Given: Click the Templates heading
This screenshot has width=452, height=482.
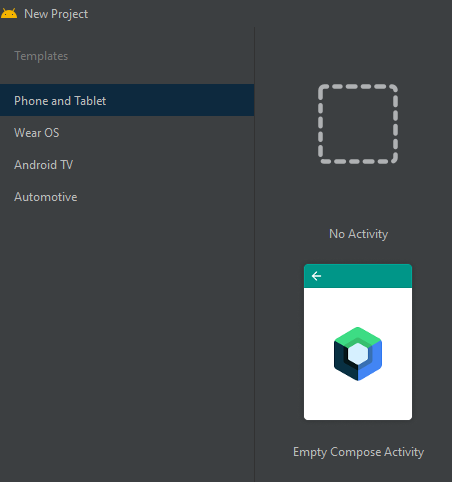Looking at the screenshot, I should [41, 56].
